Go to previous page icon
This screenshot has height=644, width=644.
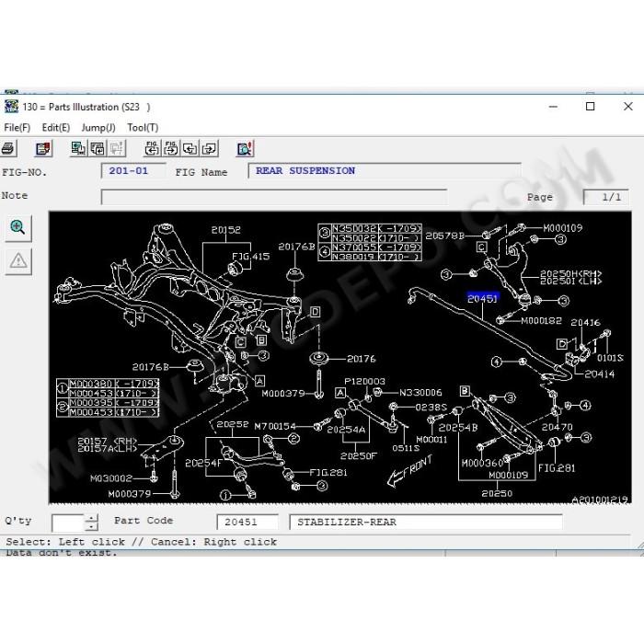190,148
